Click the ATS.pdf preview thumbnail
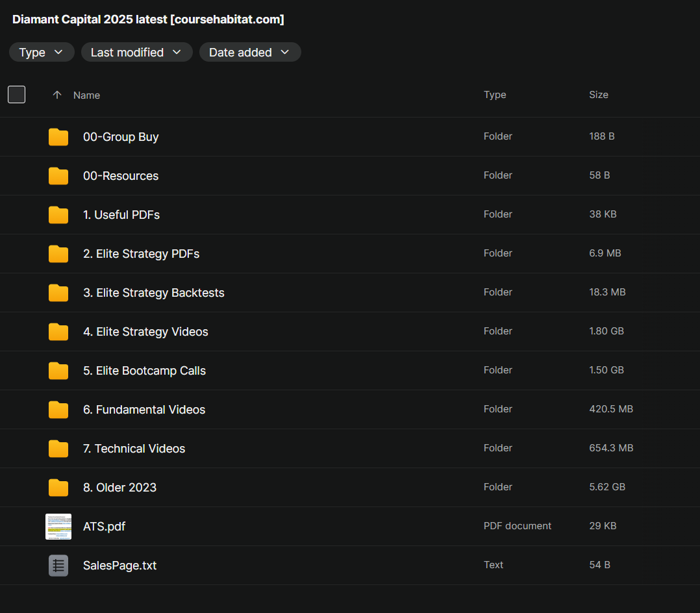The width and height of the screenshot is (700, 613). click(58, 527)
